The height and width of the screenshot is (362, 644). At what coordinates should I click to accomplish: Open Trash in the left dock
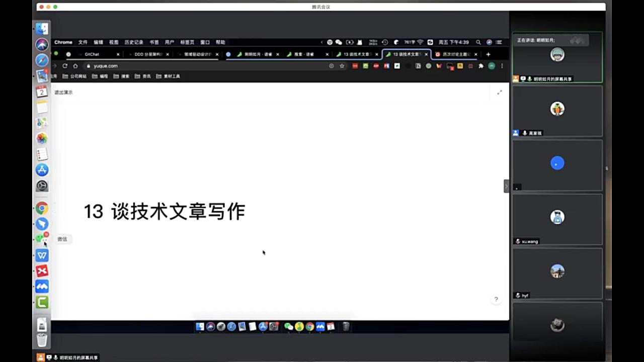pos(42,340)
